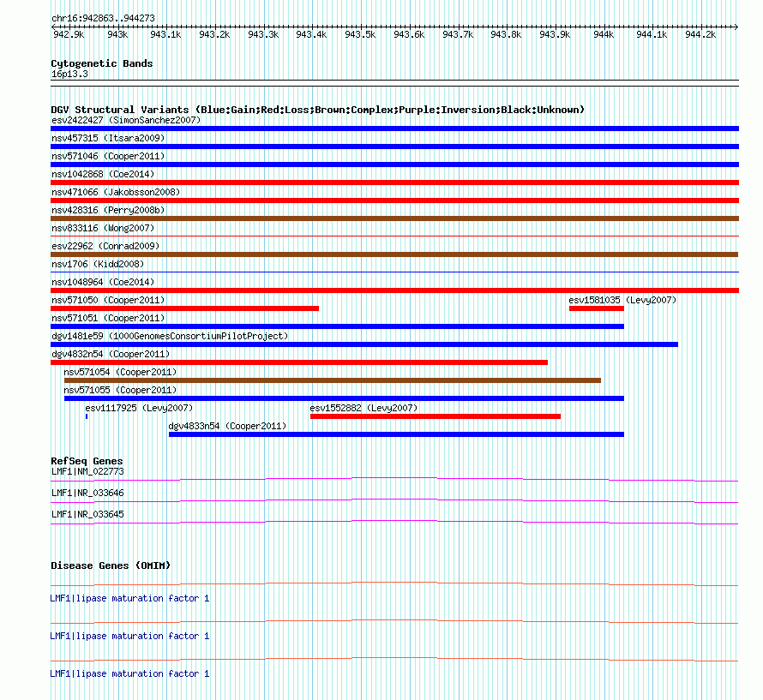Click the chr16:942863..944273 coordinate label
This screenshot has width=763, height=700.
(103, 18)
